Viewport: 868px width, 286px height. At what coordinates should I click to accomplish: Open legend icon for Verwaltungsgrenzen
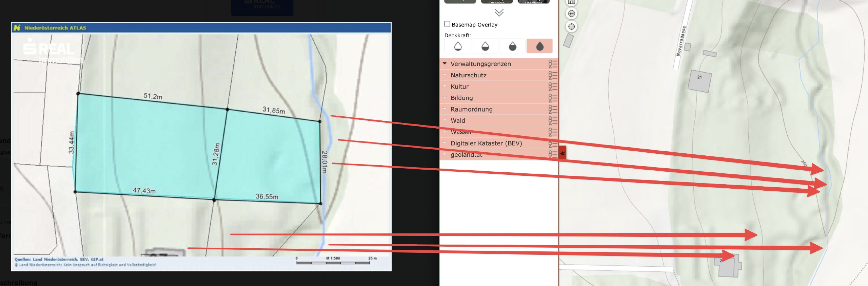[x=553, y=64]
